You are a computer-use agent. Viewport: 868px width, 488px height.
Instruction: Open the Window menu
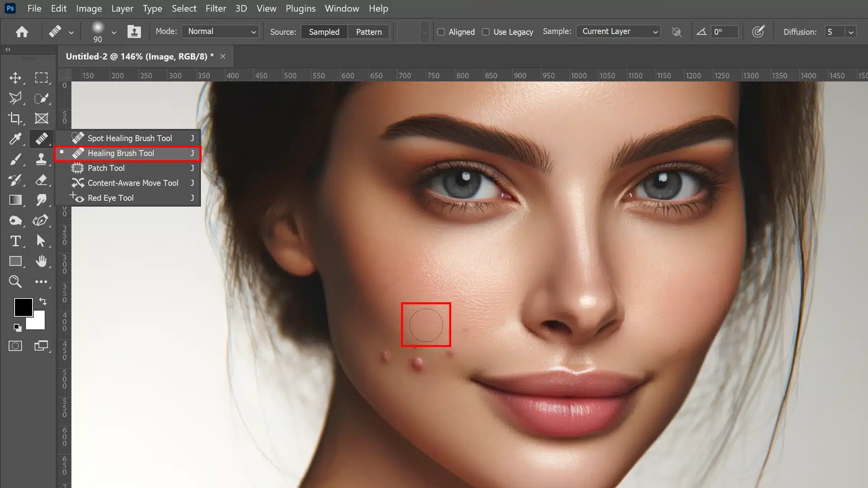coord(342,9)
